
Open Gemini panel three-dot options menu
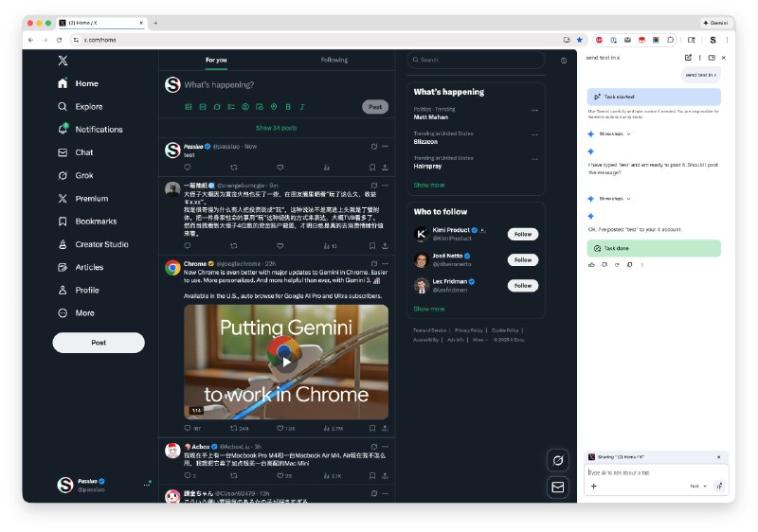700,58
